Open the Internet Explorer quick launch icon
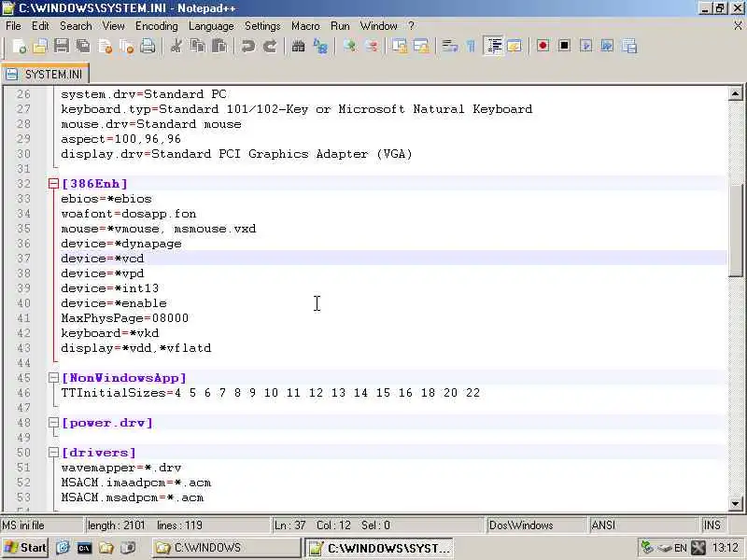 (x=63, y=548)
